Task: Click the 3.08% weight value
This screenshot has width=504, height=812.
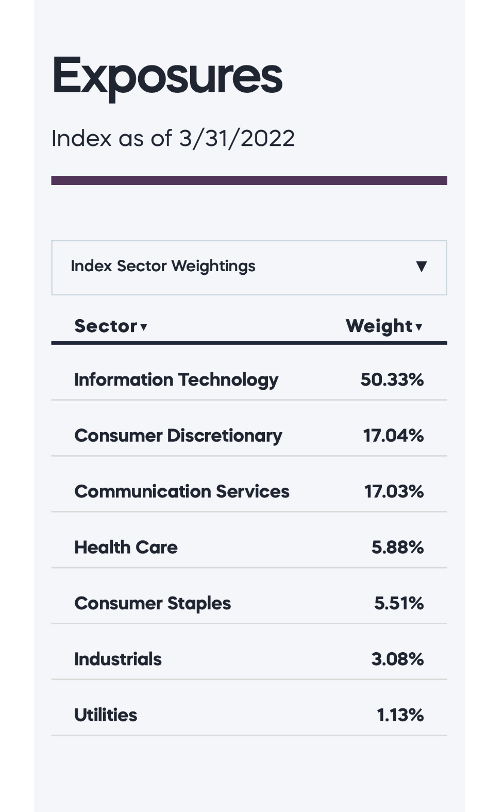Action: pyautogui.click(x=397, y=659)
